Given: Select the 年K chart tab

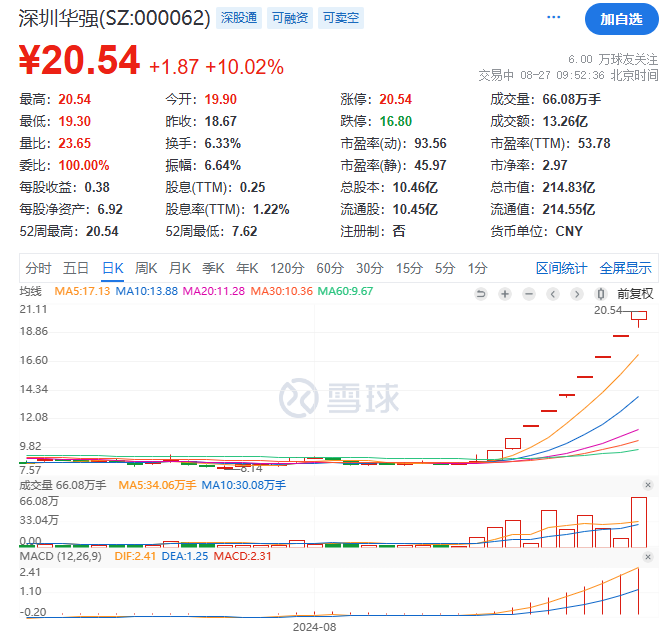Looking at the screenshot, I should (x=247, y=268).
